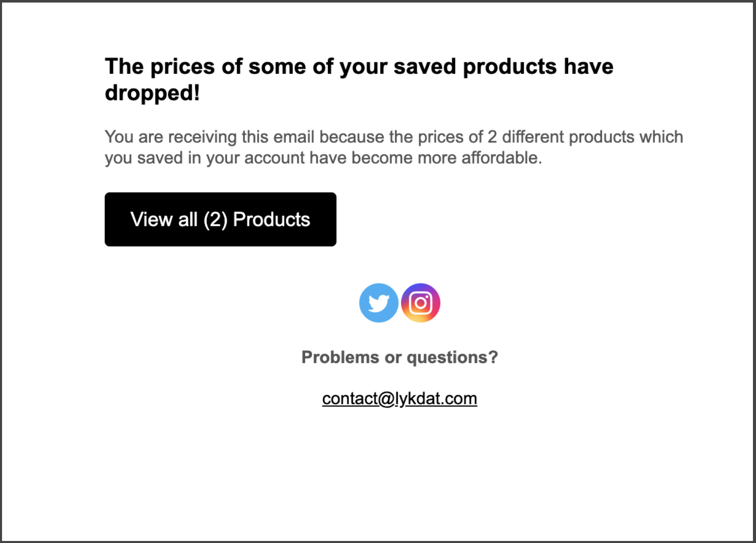Viewport: 756px width, 543px height.
Task: Visit Lykdat's Instagram page via footer icon
Action: (420, 303)
